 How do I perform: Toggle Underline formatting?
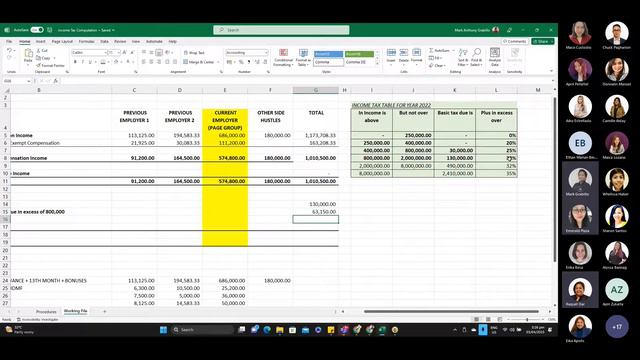point(90,62)
